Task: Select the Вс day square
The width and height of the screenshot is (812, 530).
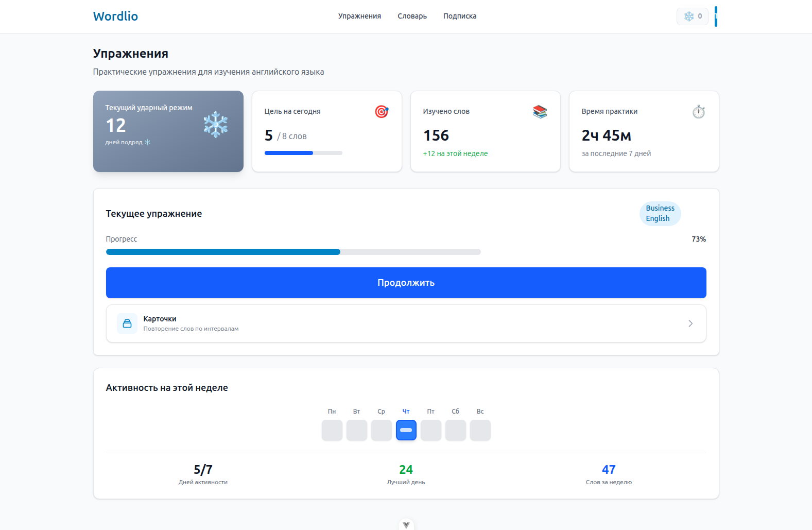Action: coord(480,430)
